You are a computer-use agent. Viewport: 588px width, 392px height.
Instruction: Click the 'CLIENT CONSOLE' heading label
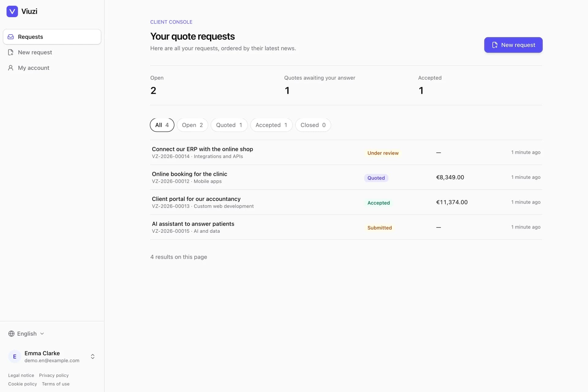pos(171,22)
